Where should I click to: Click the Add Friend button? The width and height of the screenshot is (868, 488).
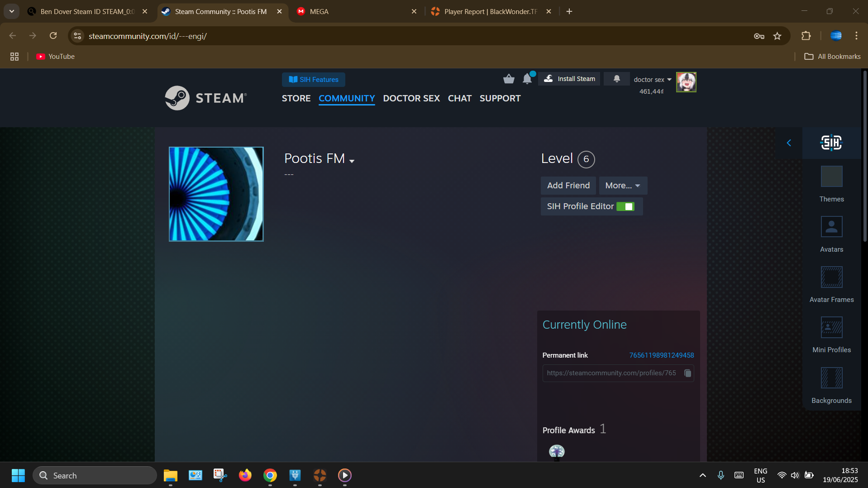(x=568, y=186)
